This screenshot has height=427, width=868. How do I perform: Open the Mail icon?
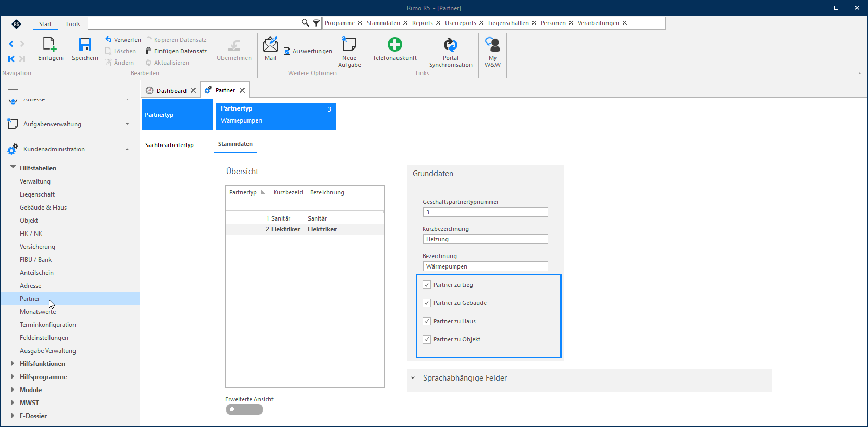pyautogui.click(x=270, y=45)
